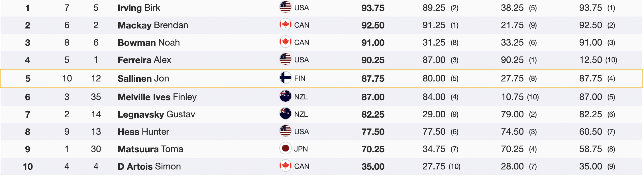Open Melville Ives Finley's profile link
The height and width of the screenshot is (176, 644).
[x=157, y=97]
